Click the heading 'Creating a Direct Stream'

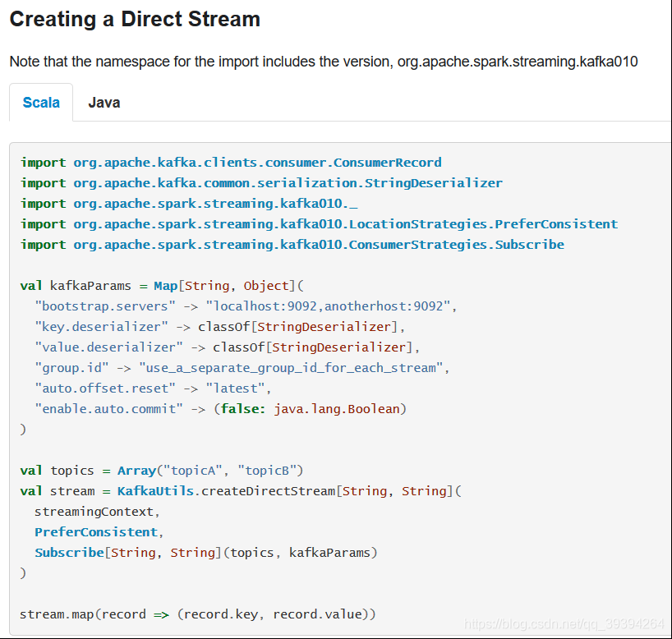135,19
